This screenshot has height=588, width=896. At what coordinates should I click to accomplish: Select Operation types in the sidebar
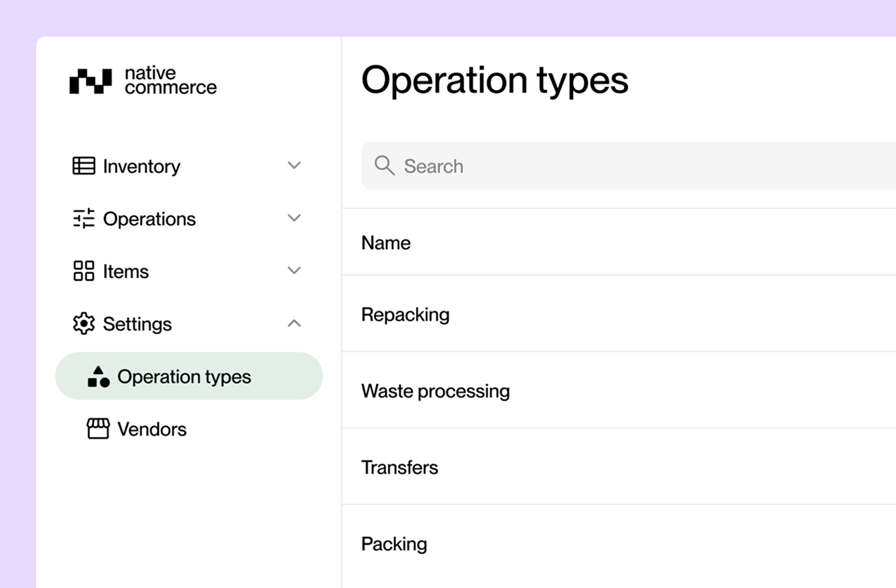184,376
